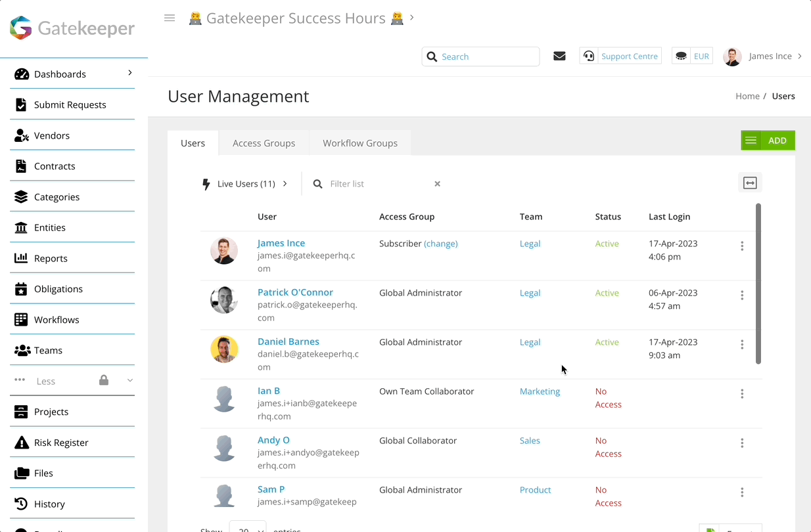Toggle the hamburger menu icon

170,18
